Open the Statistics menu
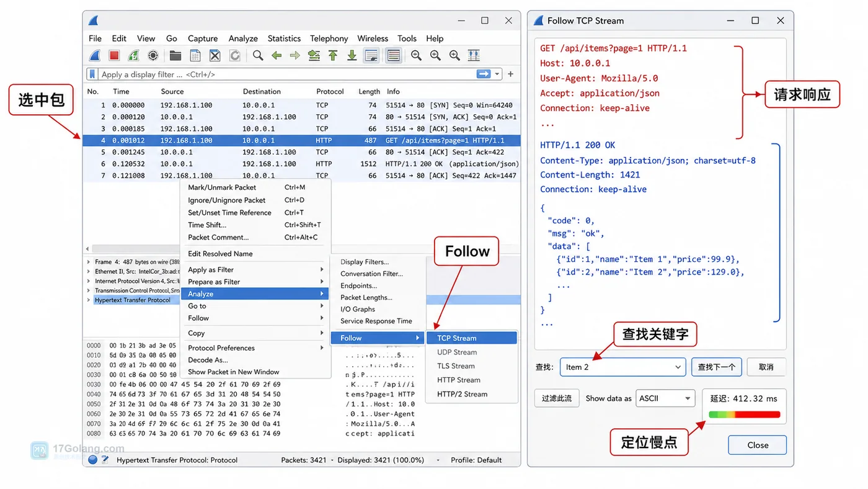The height and width of the screenshot is (489, 868). tap(284, 38)
